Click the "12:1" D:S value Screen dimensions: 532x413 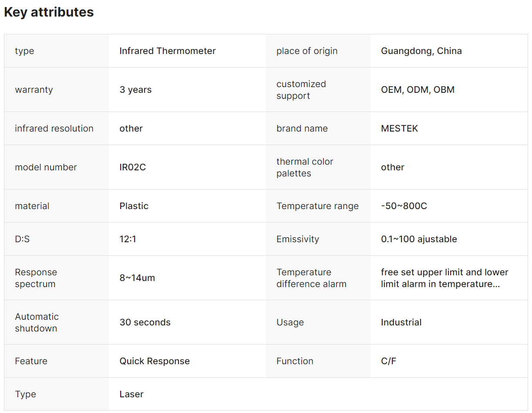point(128,239)
